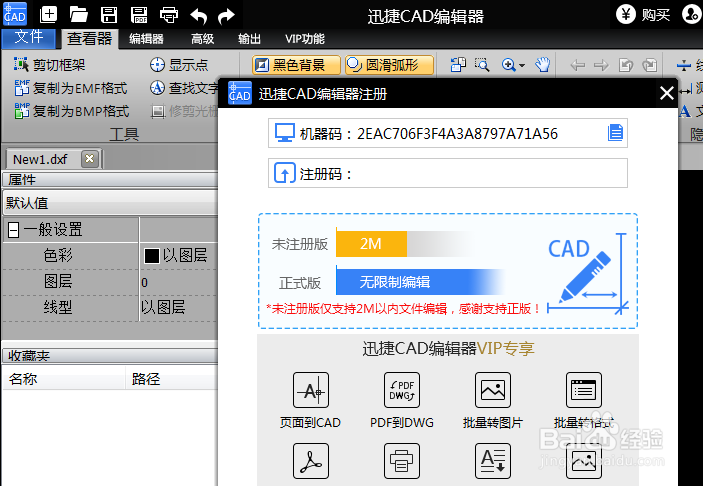This screenshot has width=703, height=486.
Task: Click the 页面到CAD icon
Action: click(x=311, y=390)
